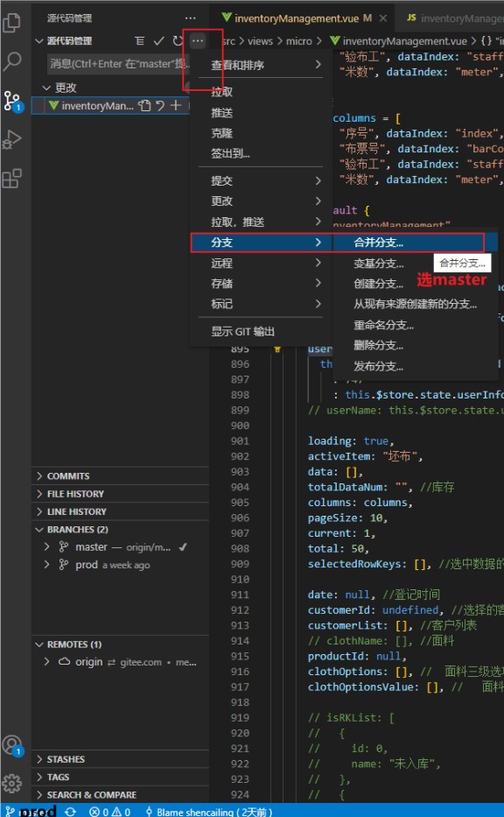Expand the FILE HISTORY section

tap(120, 493)
